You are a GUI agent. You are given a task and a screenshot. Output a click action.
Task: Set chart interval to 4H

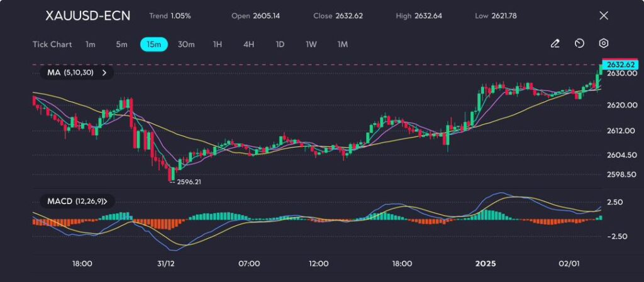248,45
